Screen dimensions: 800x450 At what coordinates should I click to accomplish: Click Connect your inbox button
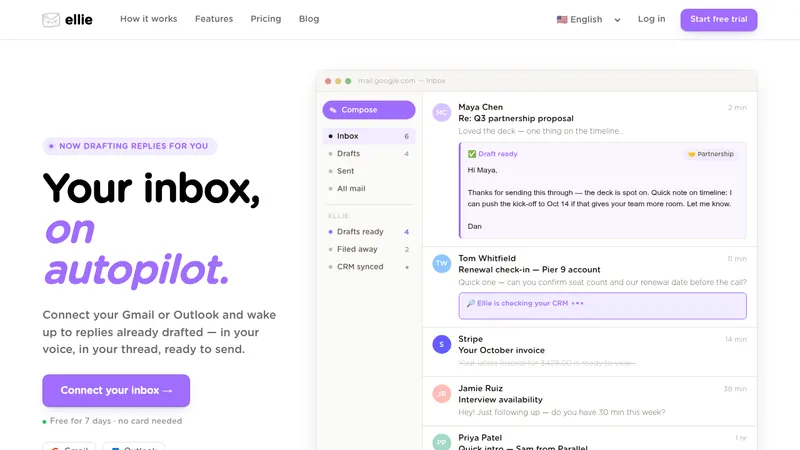click(116, 390)
